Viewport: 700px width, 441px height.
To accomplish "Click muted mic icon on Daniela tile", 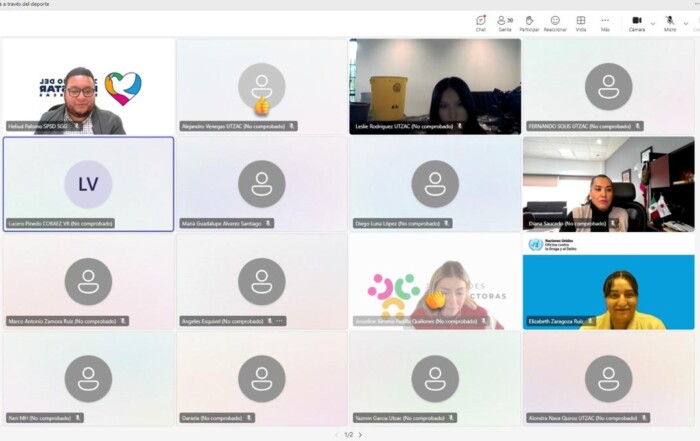I will coord(249,418).
